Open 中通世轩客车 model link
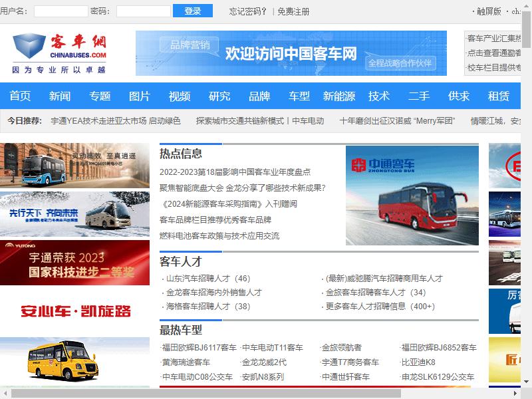The image size is (532, 399). click(x=346, y=376)
